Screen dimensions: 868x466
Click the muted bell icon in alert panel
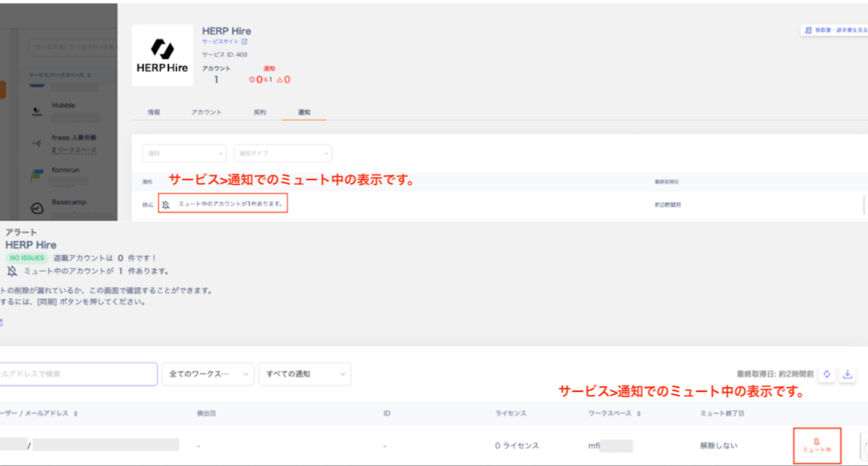[x=12, y=271]
